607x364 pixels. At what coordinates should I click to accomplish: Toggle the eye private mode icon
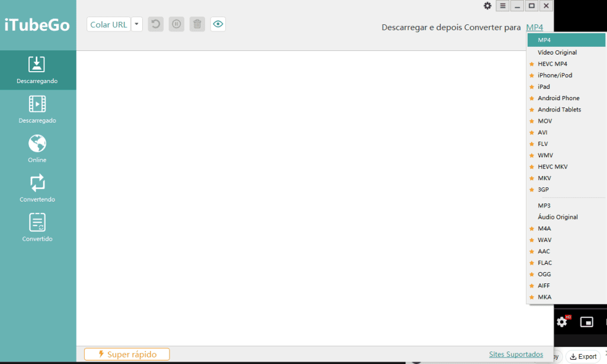coord(218,24)
